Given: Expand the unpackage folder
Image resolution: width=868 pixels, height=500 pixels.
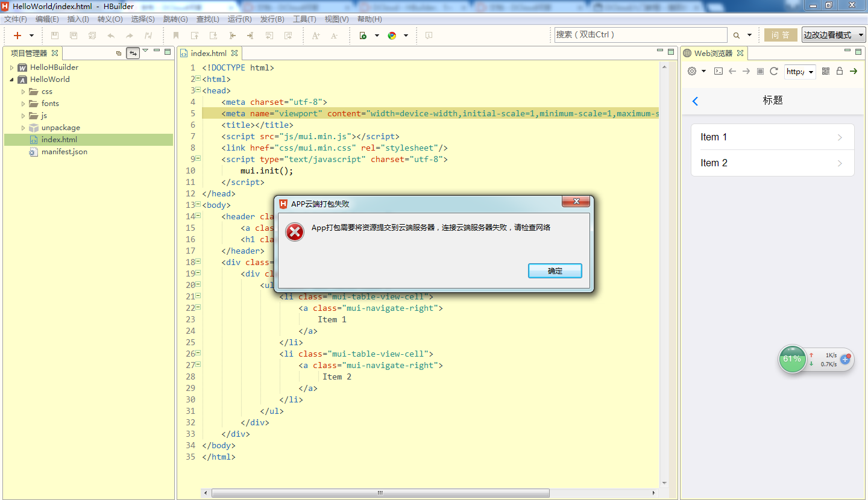Looking at the screenshot, I should click(x=23, y=128).
